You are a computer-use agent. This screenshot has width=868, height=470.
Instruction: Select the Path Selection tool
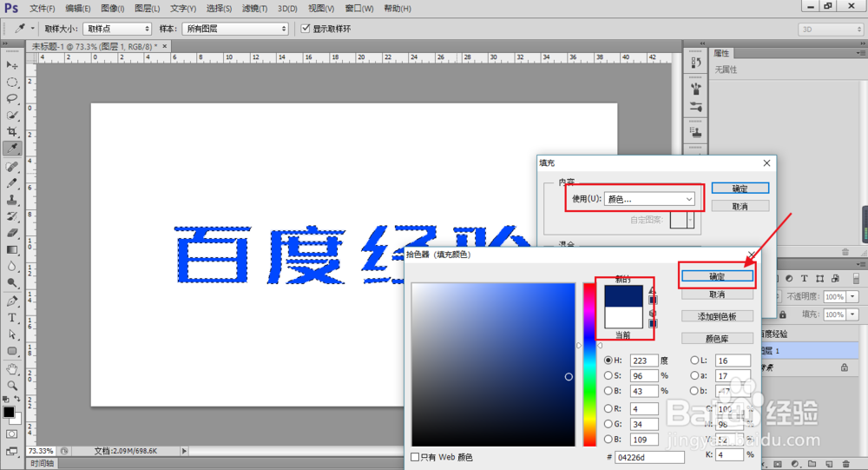pos(11,334)
